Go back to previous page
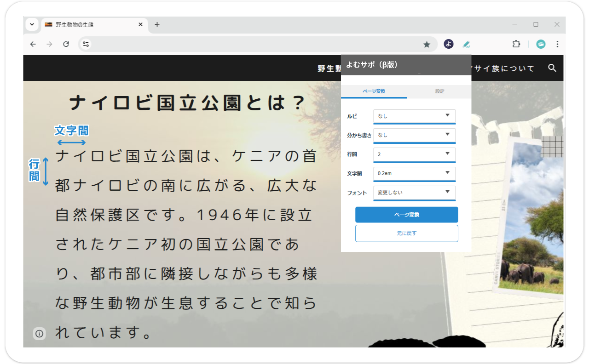The height and width of the screenshot is (364, 589). (x=33, y=44)
